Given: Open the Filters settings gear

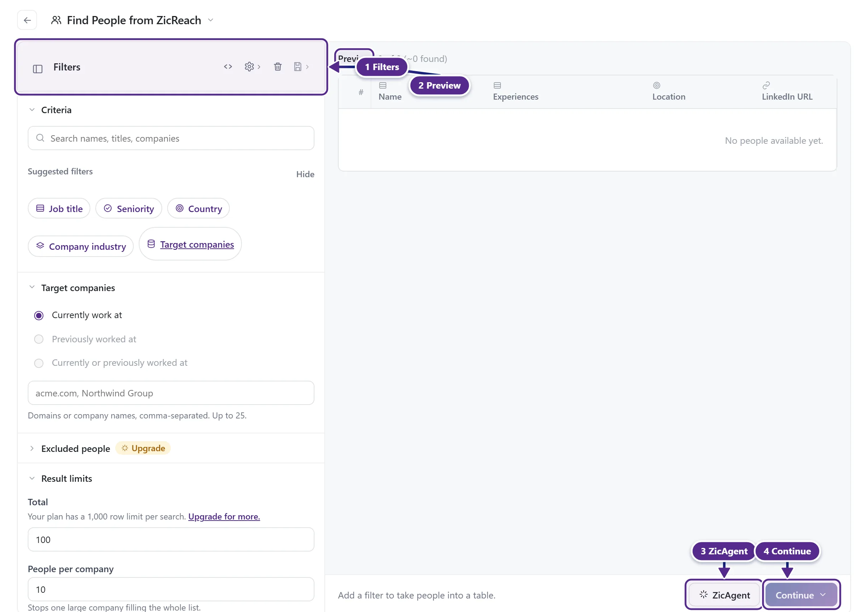Looking at the screenshot, I should 249,67.
